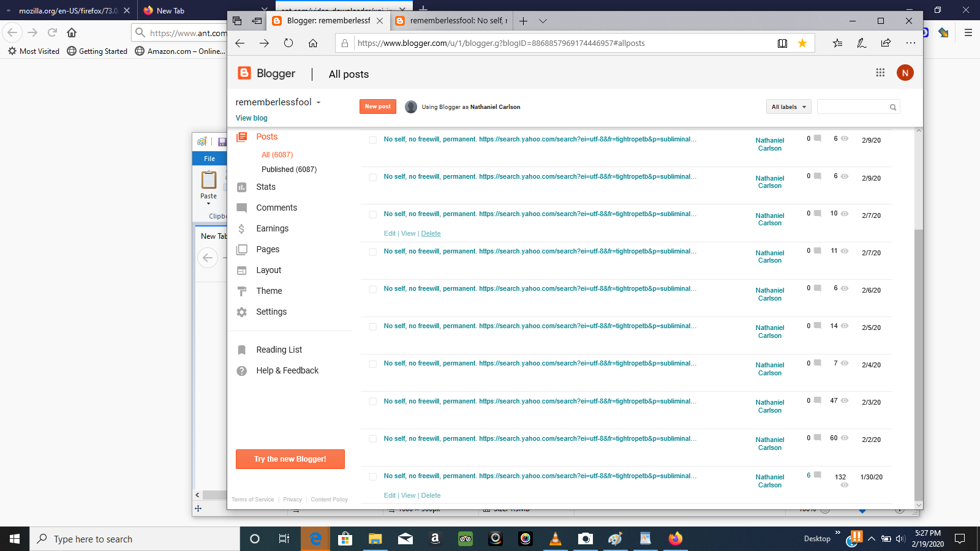This screenshot has height=551, width=980.
Task: Open Edge settings and more menu
Action: pyautogui.click(x=911, y=43)
